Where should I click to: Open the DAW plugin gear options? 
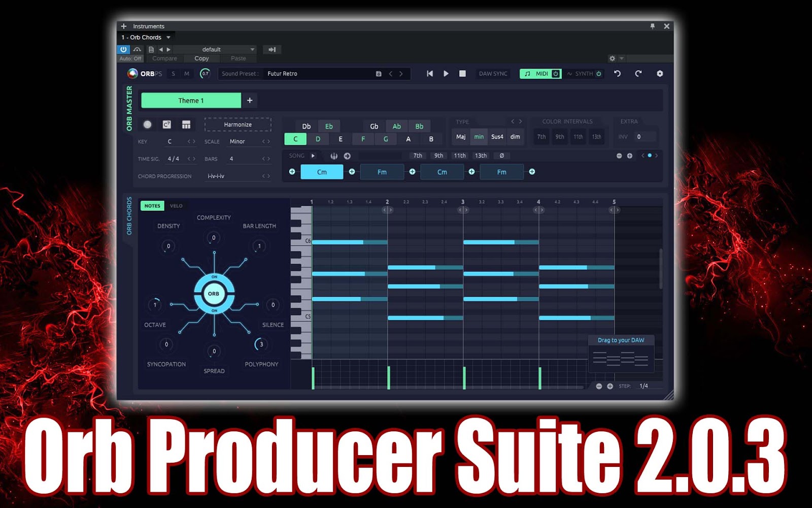coord(612,58)
